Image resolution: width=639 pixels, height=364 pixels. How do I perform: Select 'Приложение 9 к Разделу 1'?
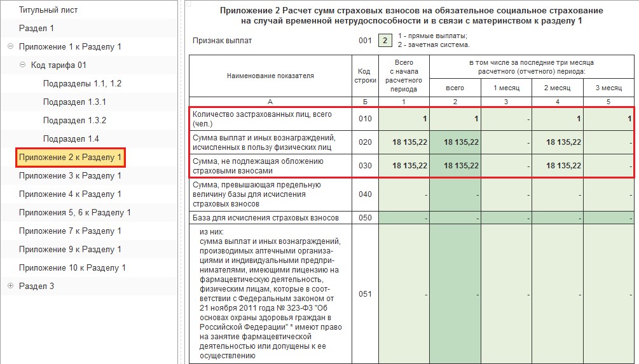click(70, 249)
